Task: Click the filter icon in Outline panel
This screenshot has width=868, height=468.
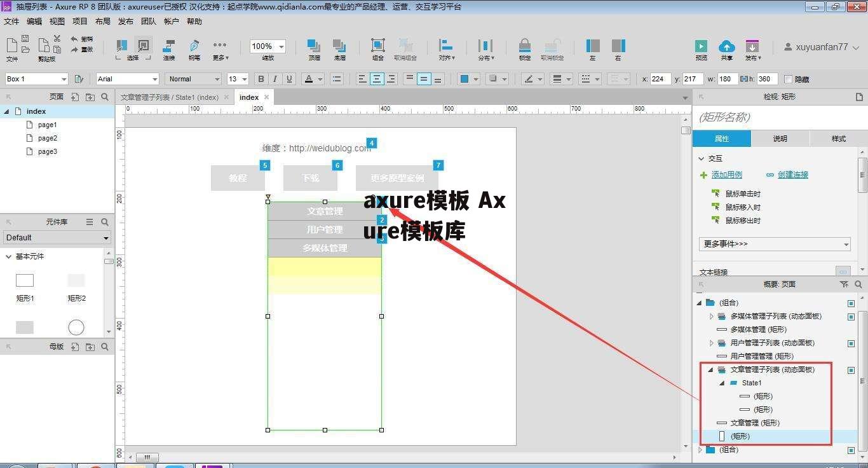Action: (844, 284)
